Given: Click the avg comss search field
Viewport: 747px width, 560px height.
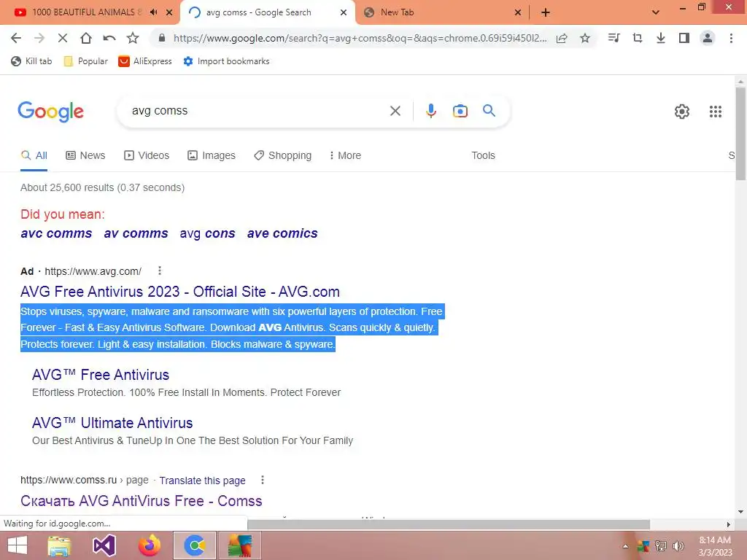Looking at the screenshot, I should click(255, 111).
